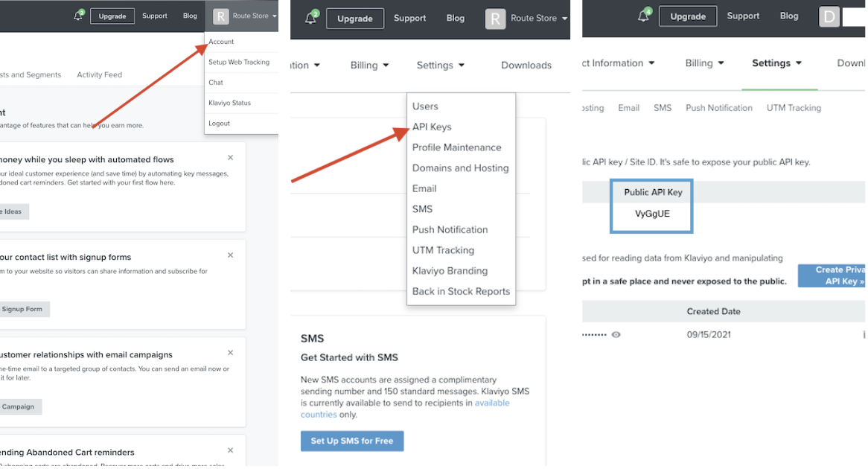Dismiss the automated flows card
This screenshot has height=469, width=868.
click(x=230, y=158)
